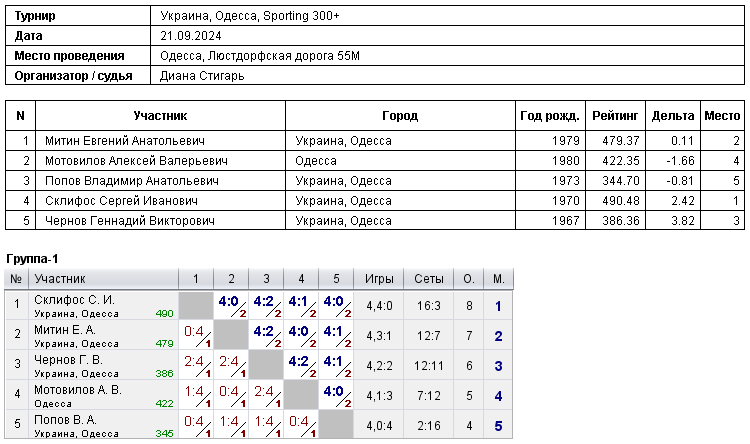Click green rating 490 beside Склифос
The width and height of the screenshot is (750, 444).
(x=164, y=314)
